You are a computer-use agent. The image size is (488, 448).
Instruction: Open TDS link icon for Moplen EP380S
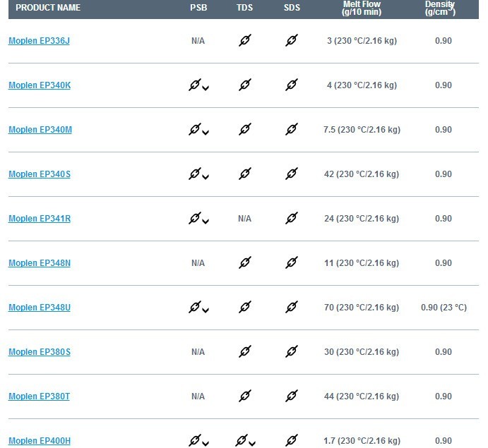(x=245, y=351)
